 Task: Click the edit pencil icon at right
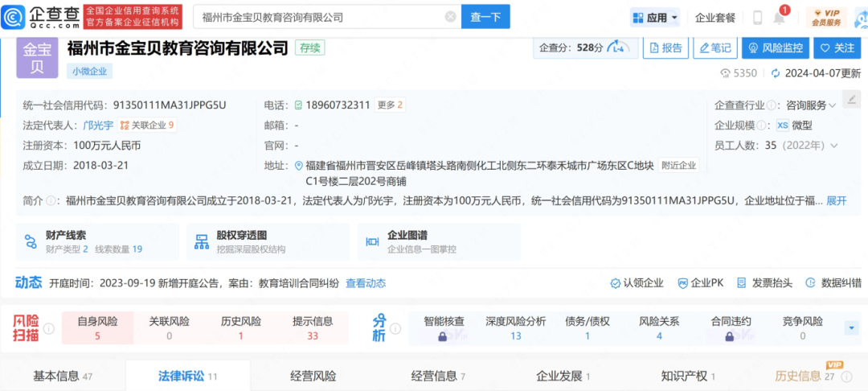851,99
